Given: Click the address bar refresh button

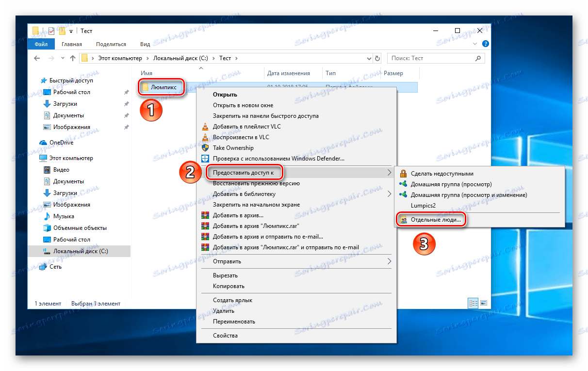Looking at the screenshot, I should pyautogui.click(x=378, y=58).
